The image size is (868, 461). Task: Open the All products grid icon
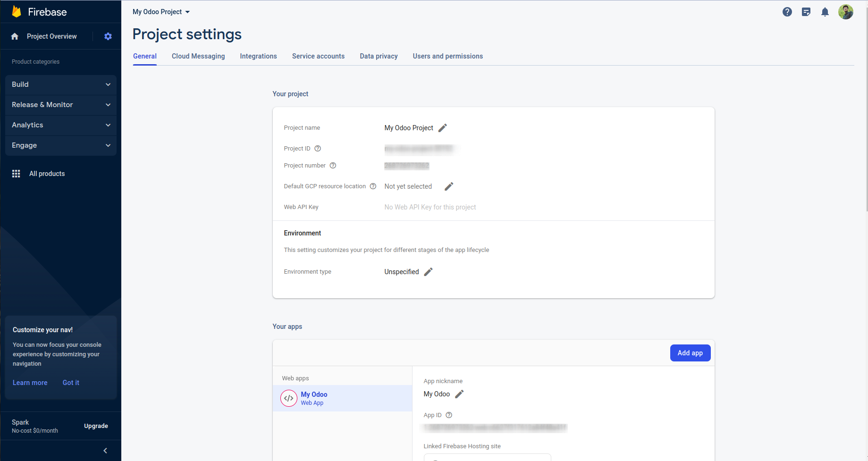point(16,174)
